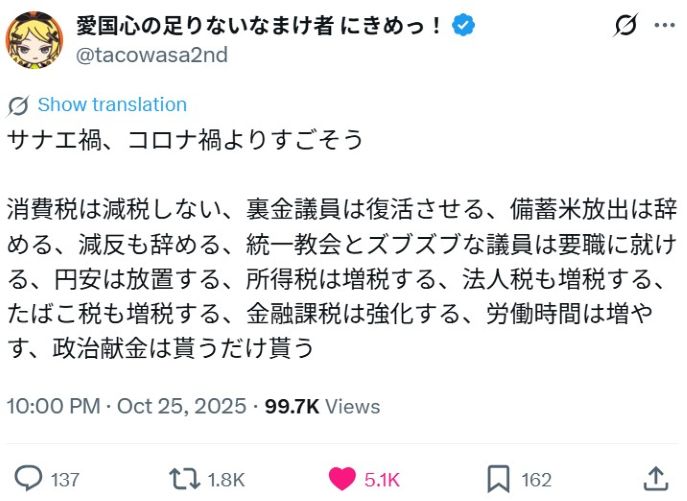687x501 pixels.
Task: Open the reply speech bubble icon
Action: coord(30,478)
